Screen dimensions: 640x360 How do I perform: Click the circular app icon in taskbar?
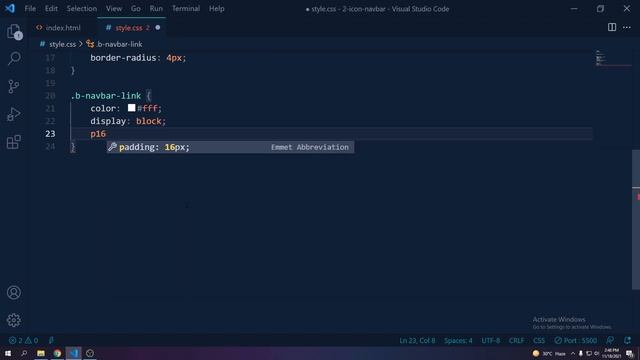(x=90, y=353)
